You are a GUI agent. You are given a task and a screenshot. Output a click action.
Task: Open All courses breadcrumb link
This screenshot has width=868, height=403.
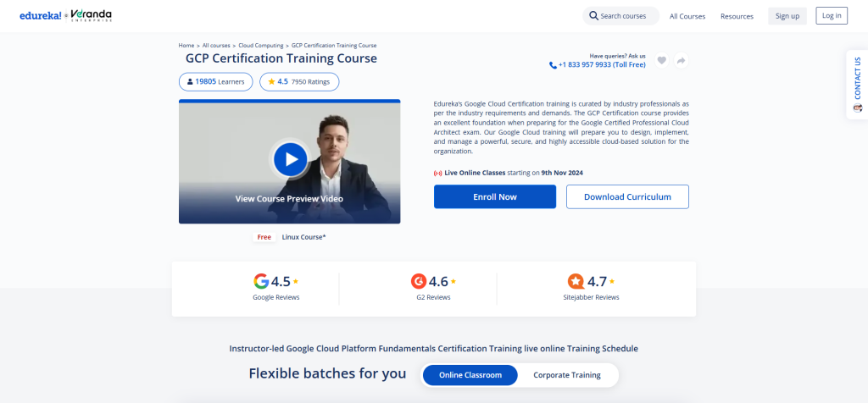(x=216, y=46)
